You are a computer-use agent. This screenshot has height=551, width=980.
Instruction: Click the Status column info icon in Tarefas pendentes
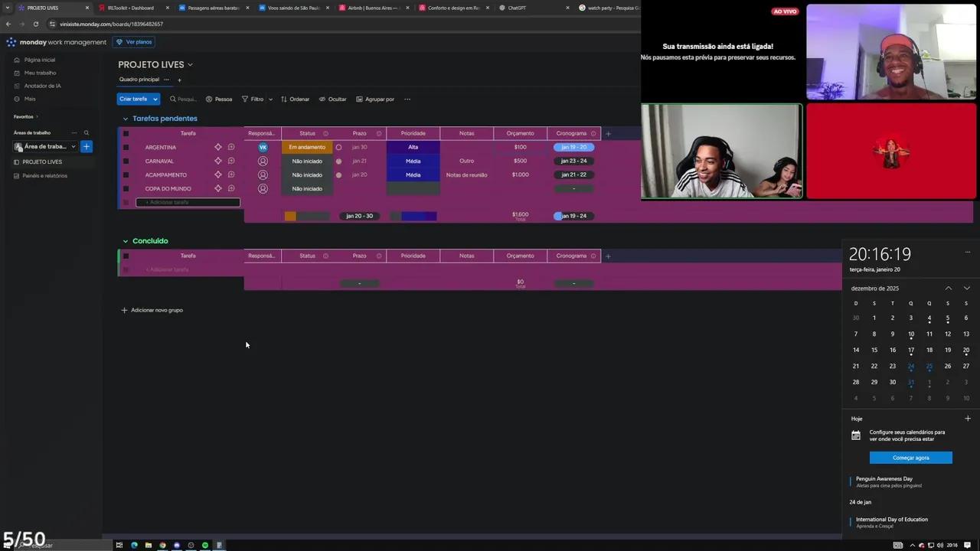[x=325, y=133]
